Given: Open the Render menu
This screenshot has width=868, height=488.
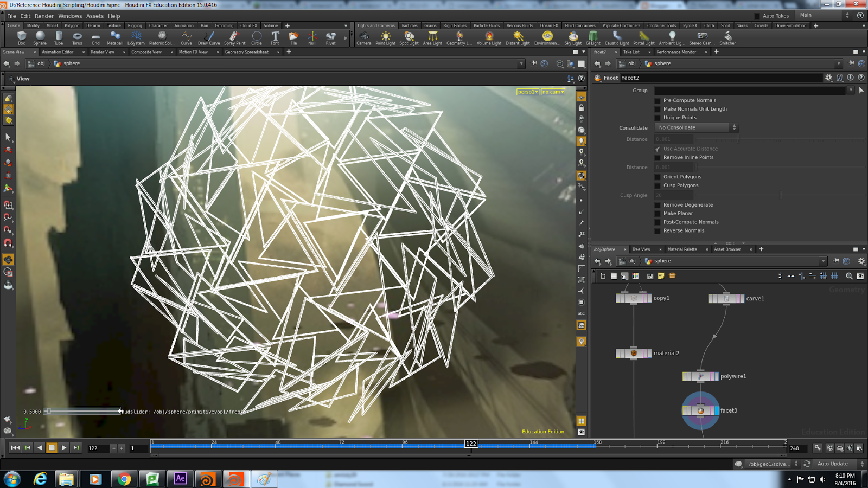Looking at the screenshot, I should click(x=44, y=16).
